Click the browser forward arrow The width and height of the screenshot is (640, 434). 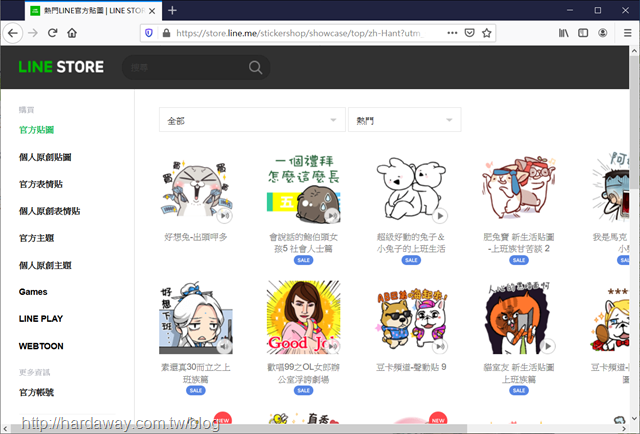(33, 33)
